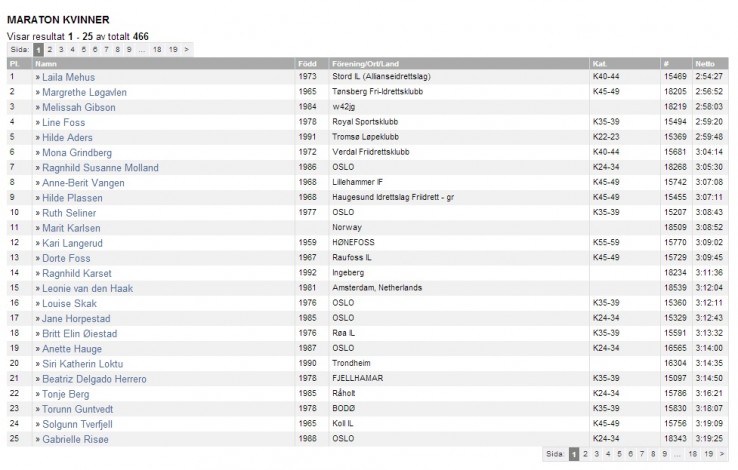
Task: Click the Kat. column header
Action: click(599, 63)
